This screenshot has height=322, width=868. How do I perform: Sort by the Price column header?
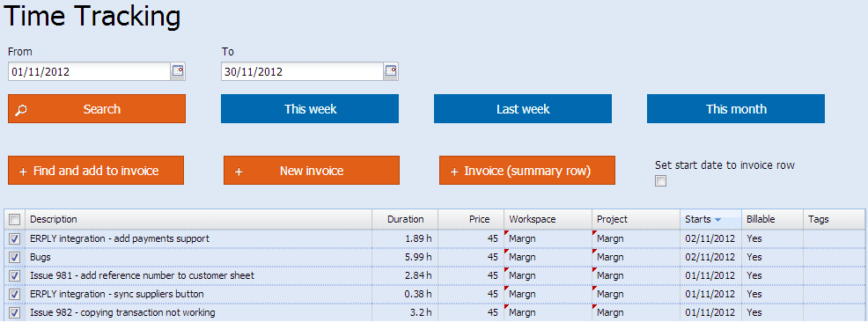click(471, 220)
